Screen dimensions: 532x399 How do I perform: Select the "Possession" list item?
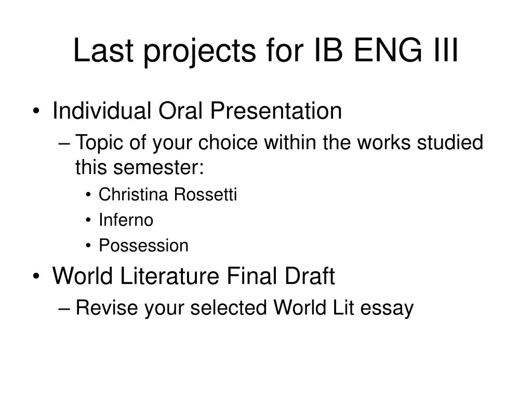(x=143, y=246)
